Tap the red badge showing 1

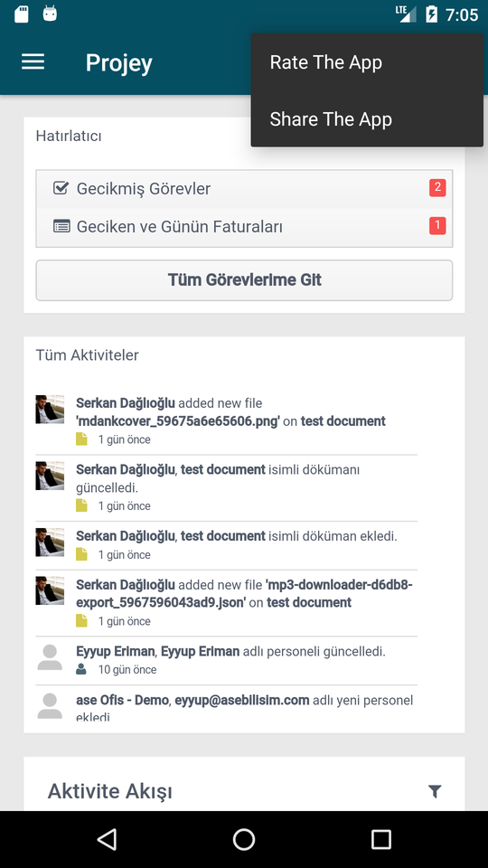click(437, 225)
